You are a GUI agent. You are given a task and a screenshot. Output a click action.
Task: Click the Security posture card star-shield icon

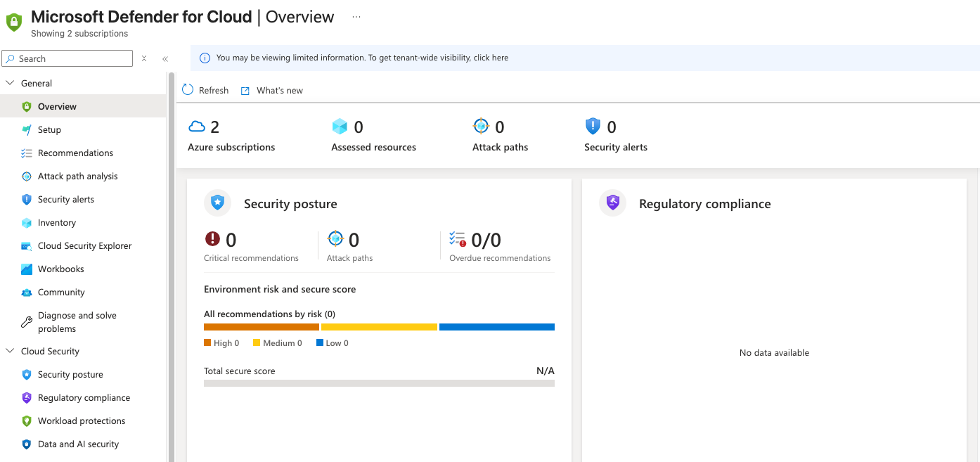coord(218,203)
